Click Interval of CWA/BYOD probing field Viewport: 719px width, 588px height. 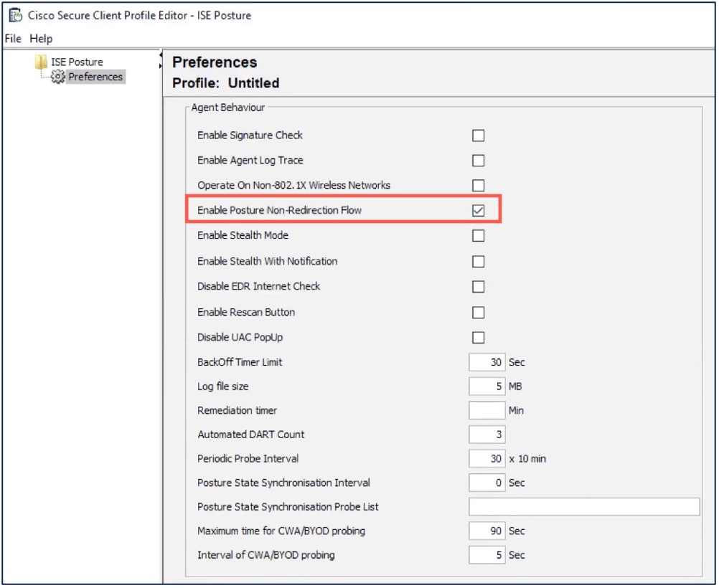click(x=487, y=555)
